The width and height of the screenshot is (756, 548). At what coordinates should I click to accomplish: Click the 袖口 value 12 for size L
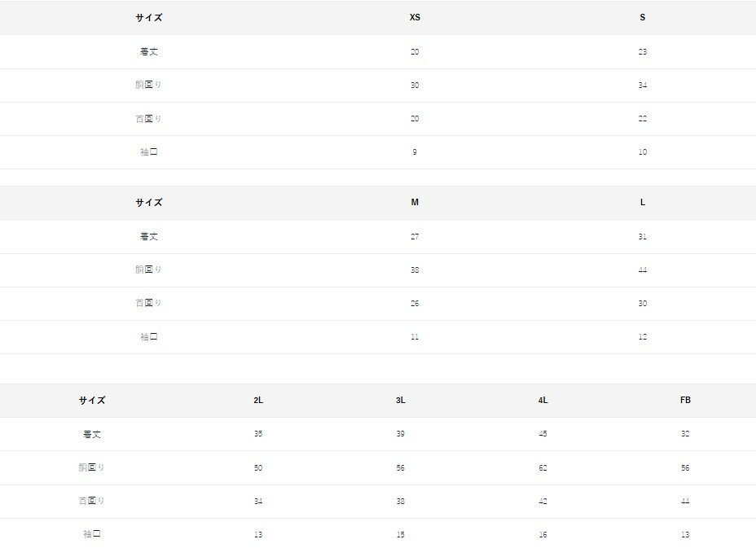pos(643,337)
